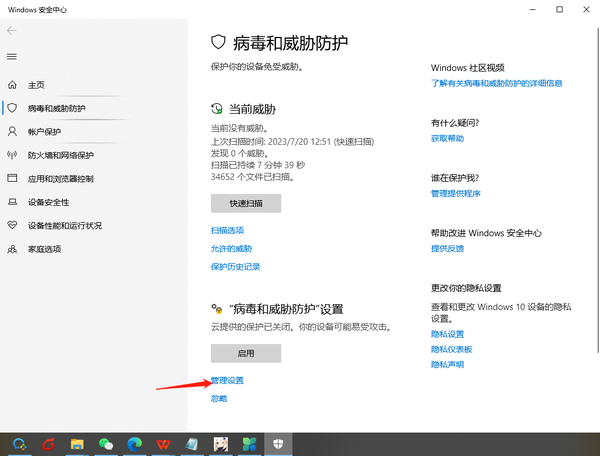This screenshot has height=456, width=600.
Task: Click the 设备性能和运行状况 heart icon
Action: click(x=12, y=225)
